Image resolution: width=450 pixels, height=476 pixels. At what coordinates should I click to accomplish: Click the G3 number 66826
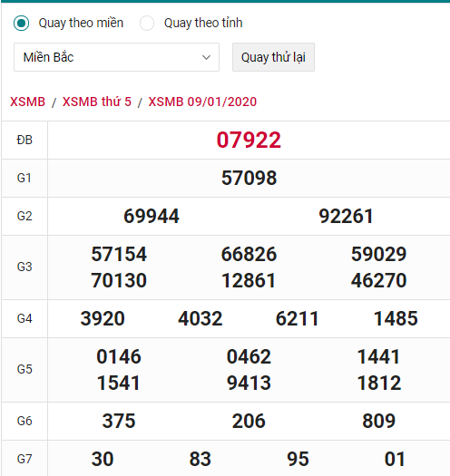[x=249, y=254]
